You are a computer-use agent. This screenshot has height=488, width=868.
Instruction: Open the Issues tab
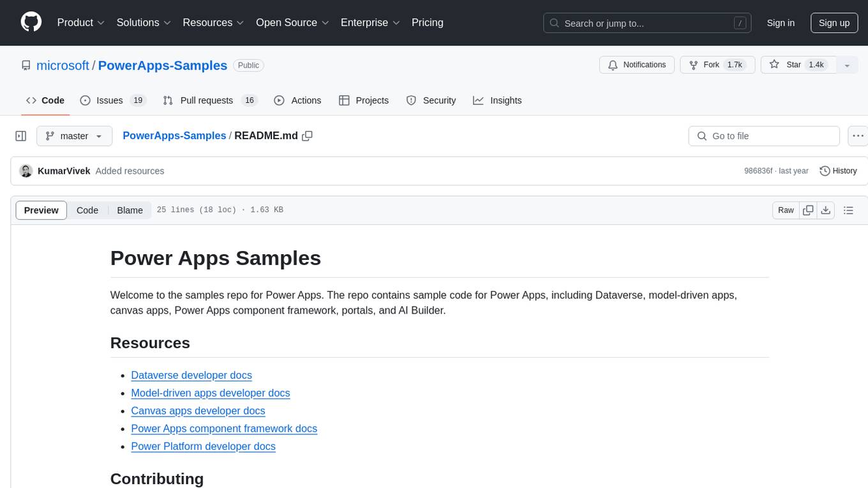[x=113, y=100]
